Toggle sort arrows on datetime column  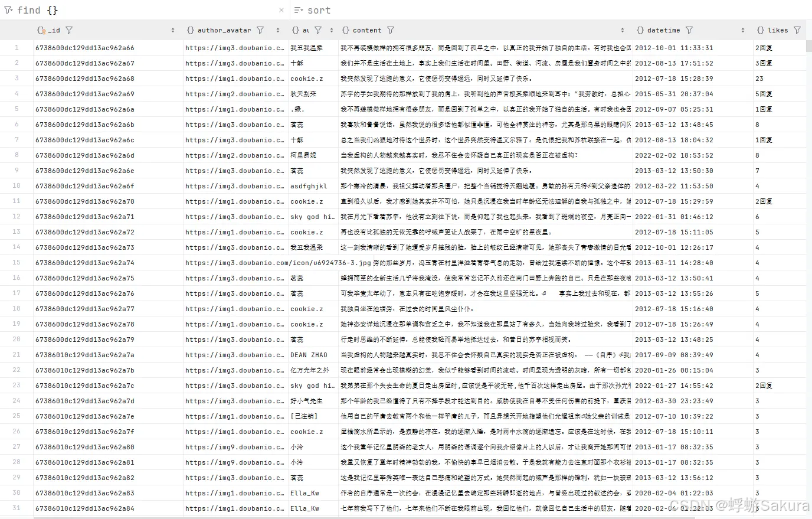point(744,30)
